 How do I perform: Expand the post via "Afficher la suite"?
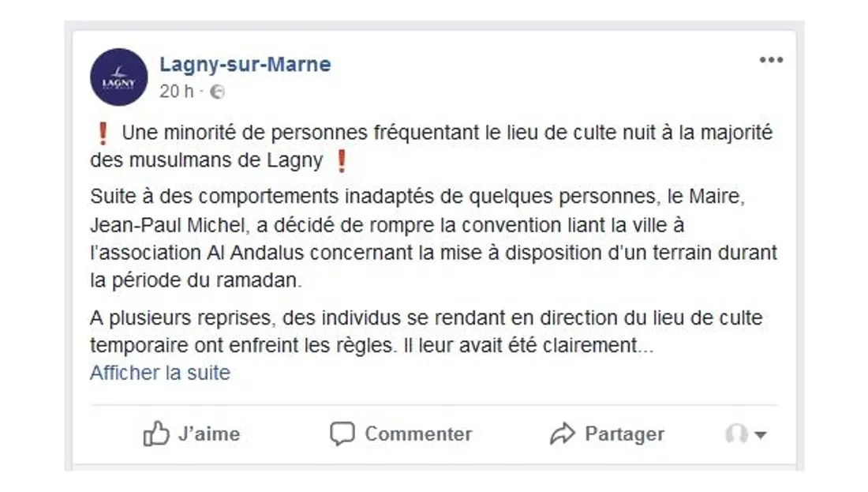click(x=160, y=373)
